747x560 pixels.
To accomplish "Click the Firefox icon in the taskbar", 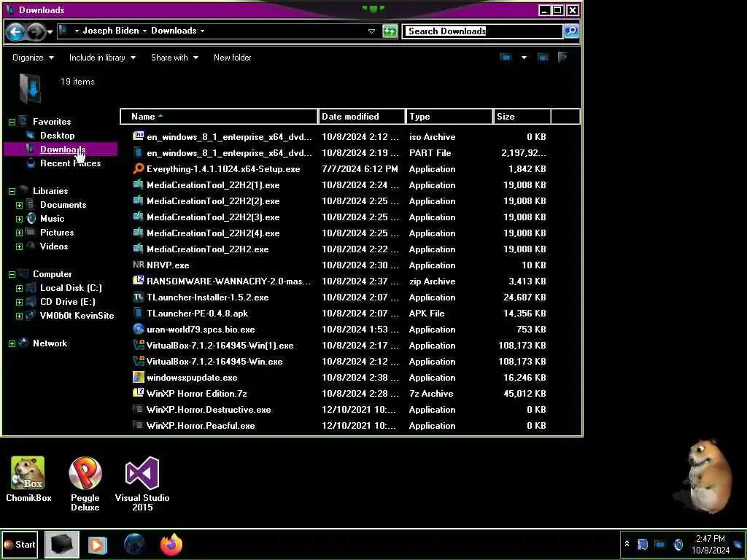I will [171, 544].
